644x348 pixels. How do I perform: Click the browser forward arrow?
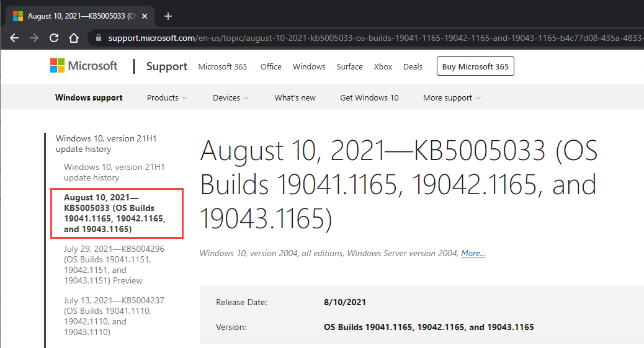coord(34,38)
